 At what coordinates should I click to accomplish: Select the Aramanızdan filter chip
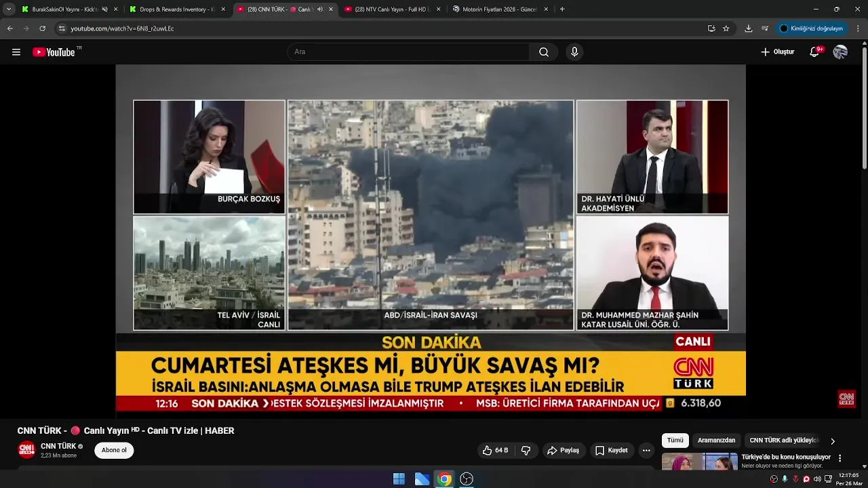[x=716, y=441]
